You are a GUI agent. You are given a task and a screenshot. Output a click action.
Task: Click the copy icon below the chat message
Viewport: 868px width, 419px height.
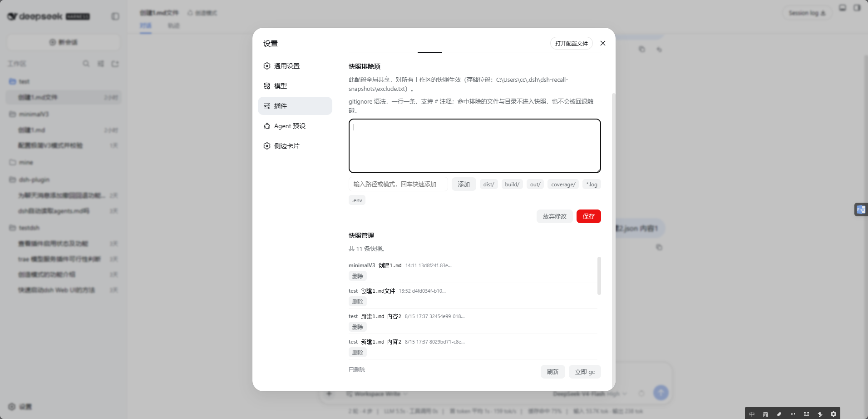(x=659, y=247)
